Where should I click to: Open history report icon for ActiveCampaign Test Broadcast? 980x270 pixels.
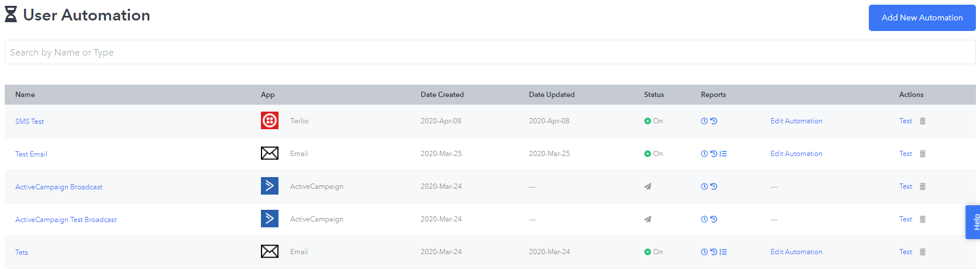714,219
